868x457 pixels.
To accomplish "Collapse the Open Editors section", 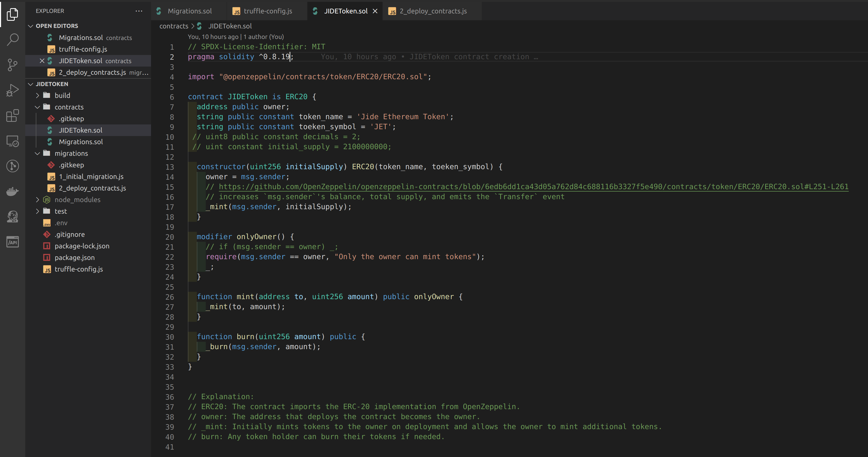I will click(31, 26).
